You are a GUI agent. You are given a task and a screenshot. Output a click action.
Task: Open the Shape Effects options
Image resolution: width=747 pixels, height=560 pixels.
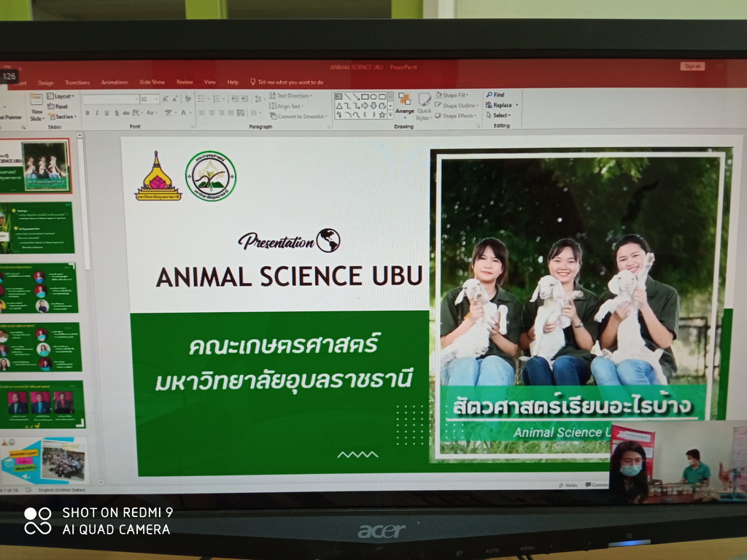(455, 116)
